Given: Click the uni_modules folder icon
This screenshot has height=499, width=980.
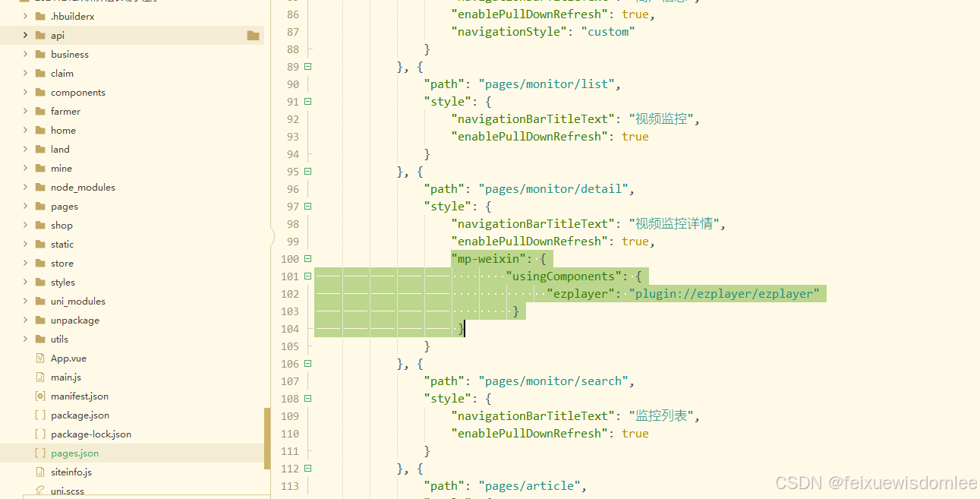Looking at the screenshot, I should pyautogui.click(x=40, y=301).
